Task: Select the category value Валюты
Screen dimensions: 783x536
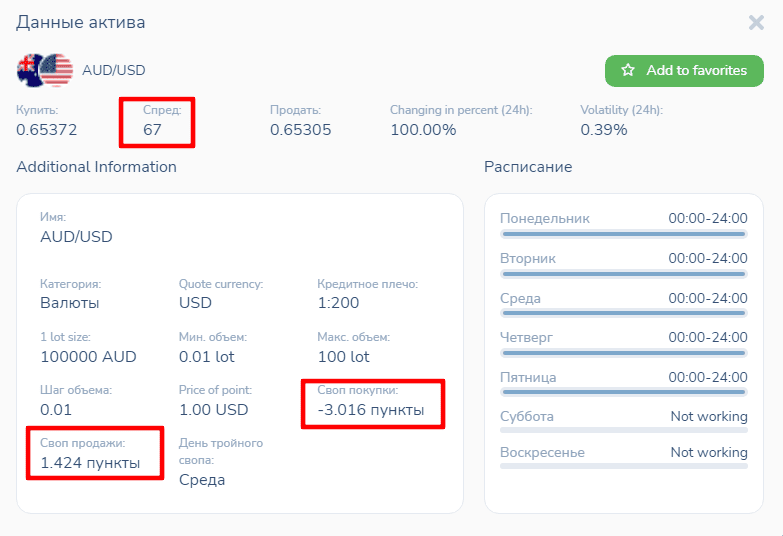Action: pyautogui.click(x=70, y=303)
